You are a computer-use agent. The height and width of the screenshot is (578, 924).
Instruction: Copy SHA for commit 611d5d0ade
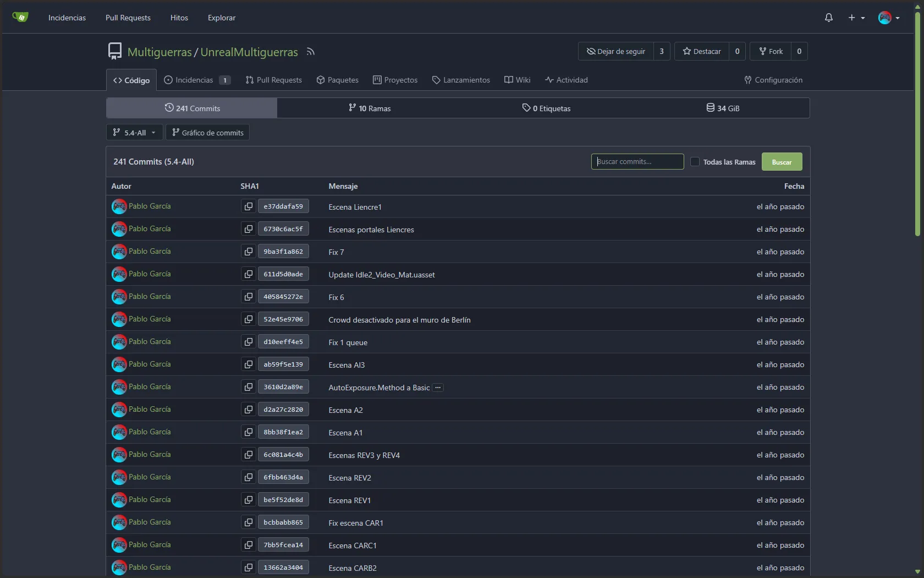point(249,274)
